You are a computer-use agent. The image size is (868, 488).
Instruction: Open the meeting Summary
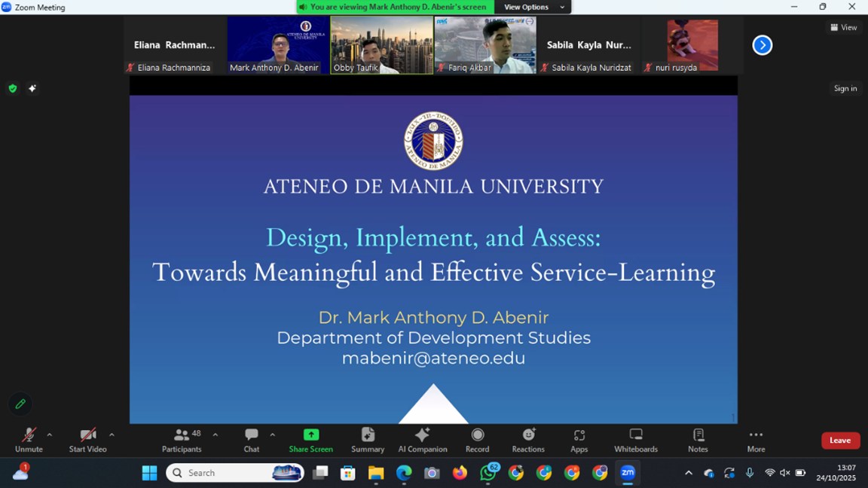click(368, 441)
